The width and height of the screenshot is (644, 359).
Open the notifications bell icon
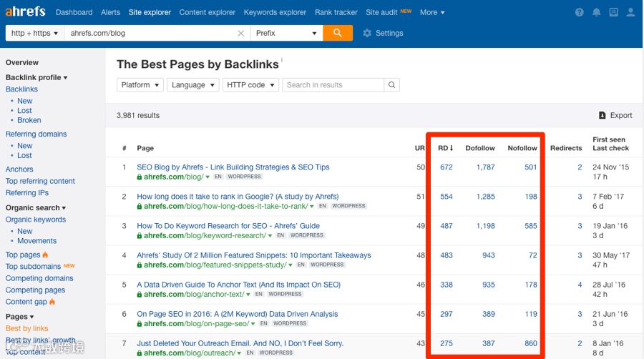coord(596,12)
